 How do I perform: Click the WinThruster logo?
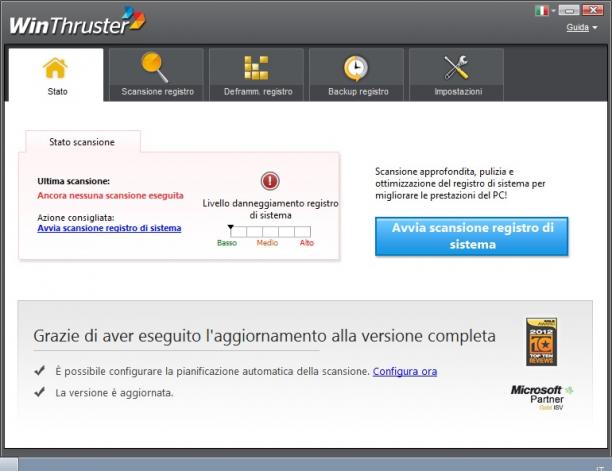tap(77, 21)
